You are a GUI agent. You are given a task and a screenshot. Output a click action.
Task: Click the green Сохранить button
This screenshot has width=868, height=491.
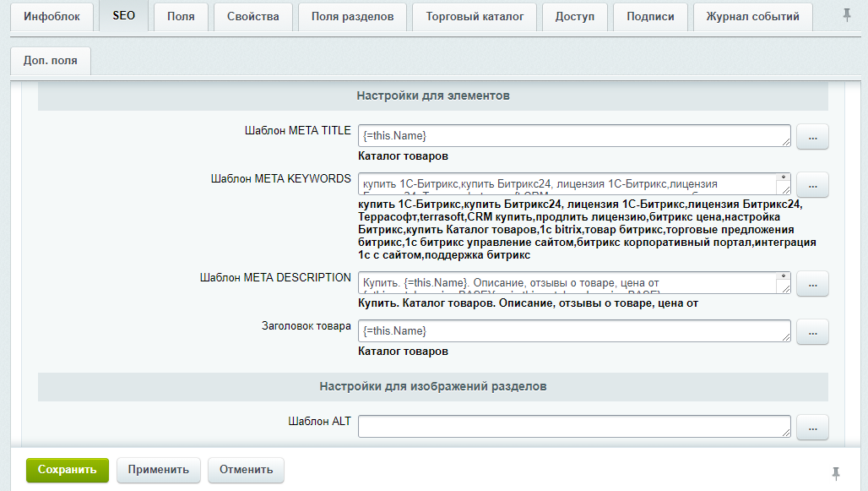point(67,471)
